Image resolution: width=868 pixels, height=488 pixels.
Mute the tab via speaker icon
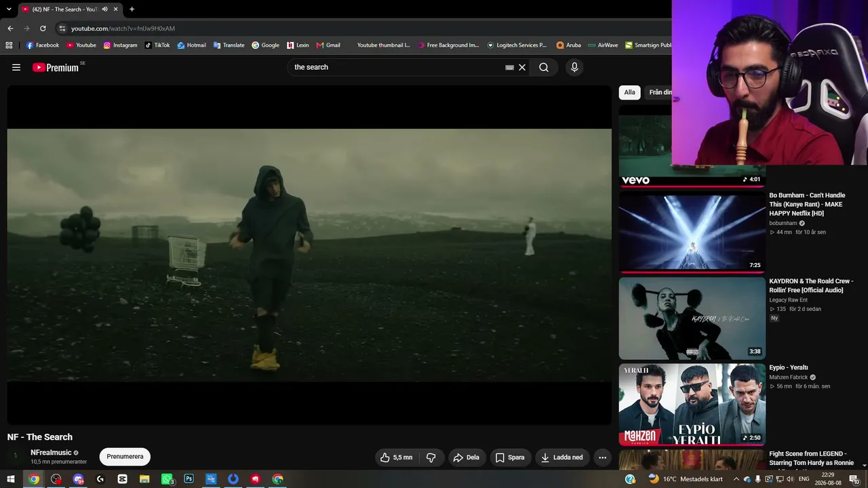click(x=104, y=9)
